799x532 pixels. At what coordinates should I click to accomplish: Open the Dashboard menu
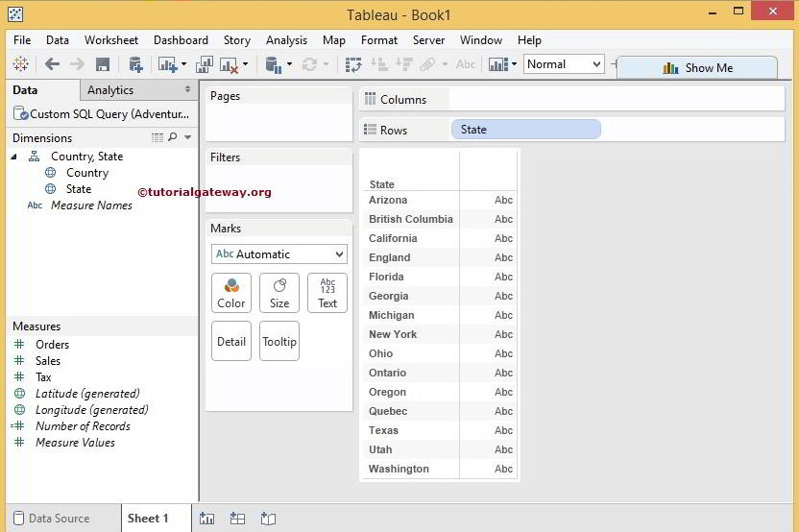(x=181, y=40)
